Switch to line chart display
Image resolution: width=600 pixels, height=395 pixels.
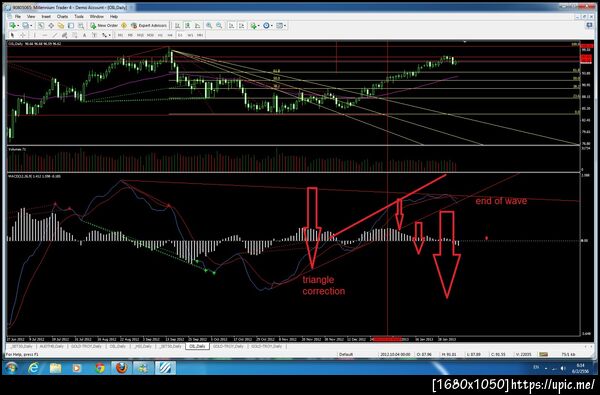click(x=197, y=26)
